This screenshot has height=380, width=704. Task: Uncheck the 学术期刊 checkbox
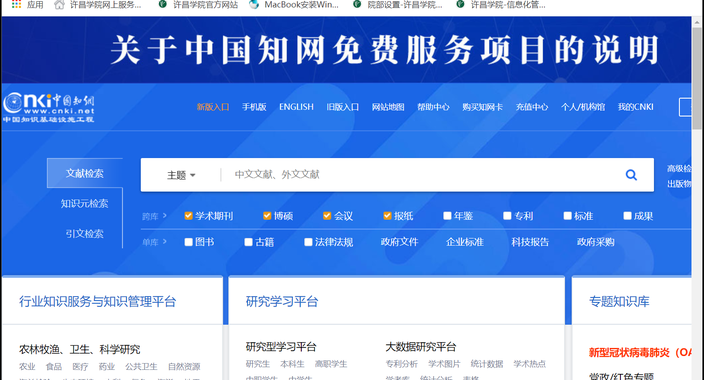coord(189,216)
